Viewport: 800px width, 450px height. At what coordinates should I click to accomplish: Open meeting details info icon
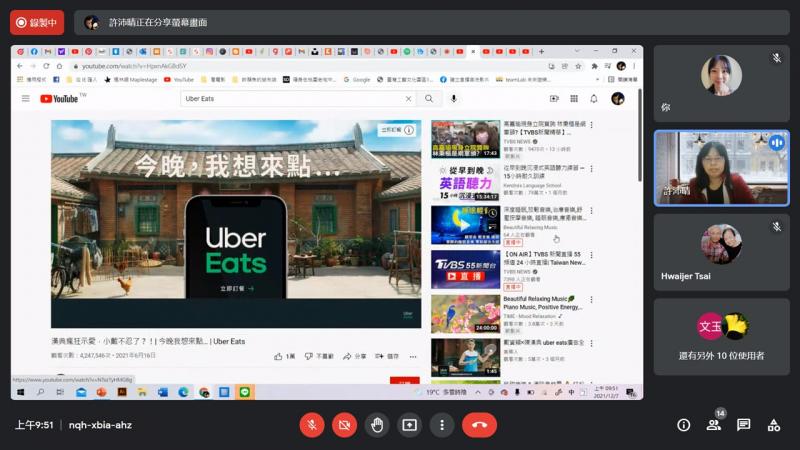tap(684, 424)
